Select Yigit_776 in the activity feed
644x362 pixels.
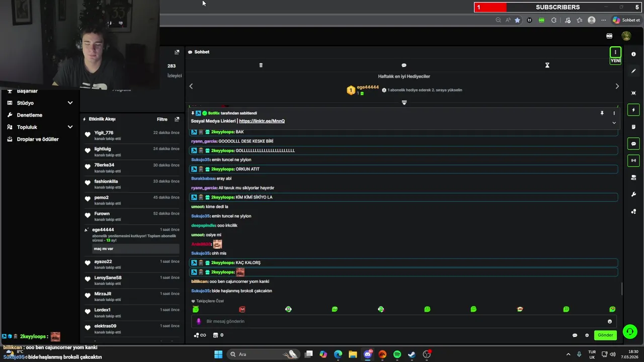point(104,133)
